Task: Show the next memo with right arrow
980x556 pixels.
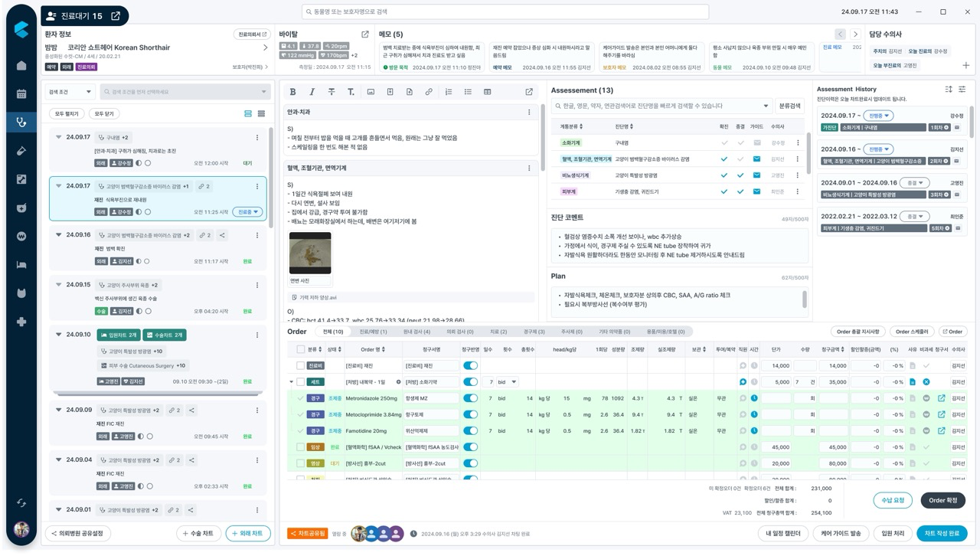Action: tap(856, 34)
